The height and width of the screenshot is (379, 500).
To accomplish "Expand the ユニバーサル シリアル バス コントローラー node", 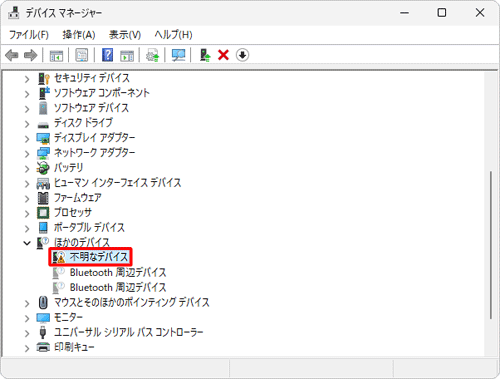I will 27,333.
